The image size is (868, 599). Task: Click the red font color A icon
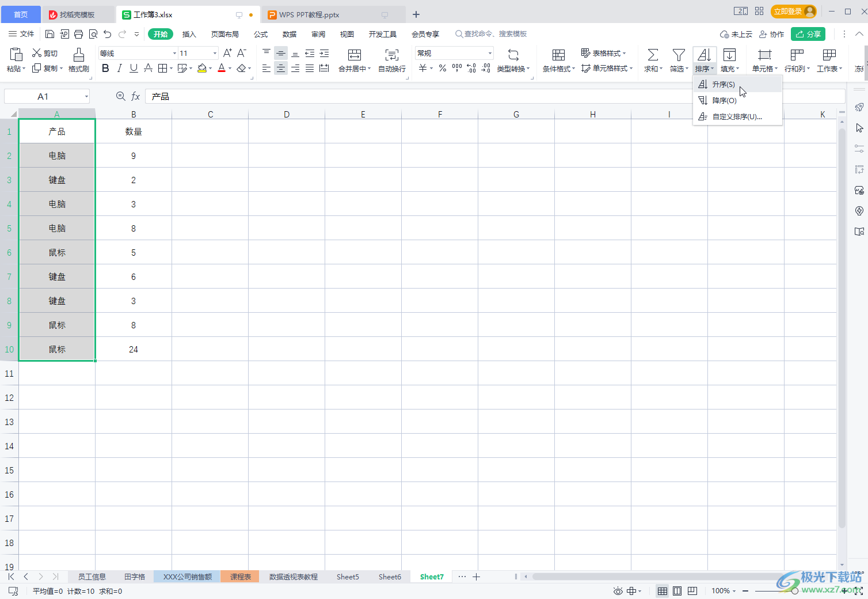click(222, 69)
